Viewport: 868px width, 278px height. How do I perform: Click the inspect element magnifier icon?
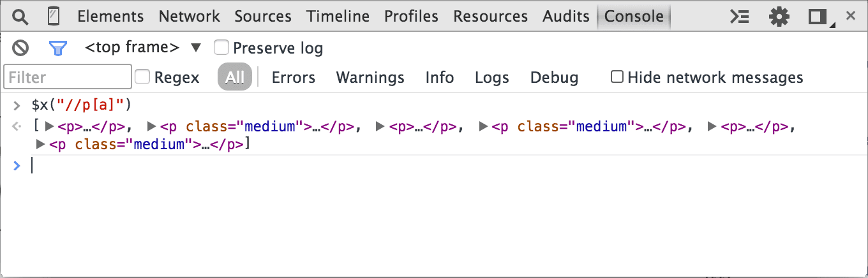(x=20, y=17)
